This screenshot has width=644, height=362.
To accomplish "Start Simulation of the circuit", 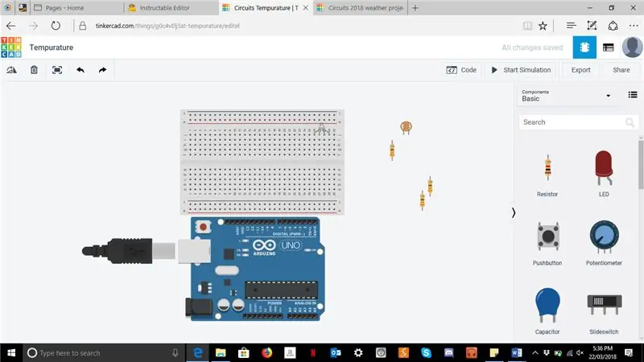I will click(521, 70).
